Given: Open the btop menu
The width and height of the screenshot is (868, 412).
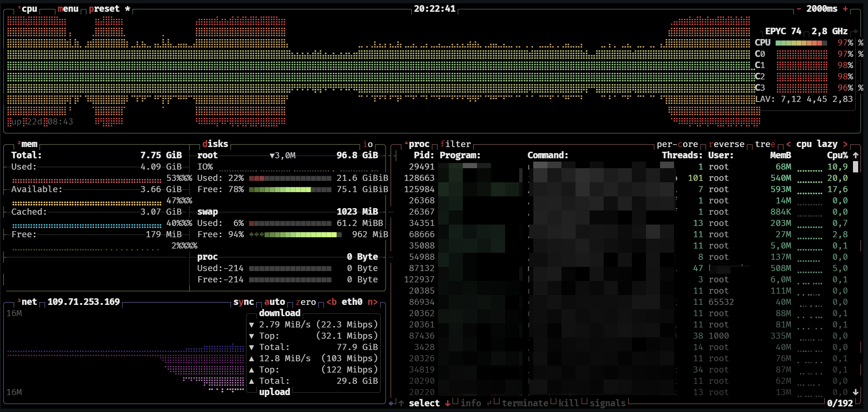Looking at the screenshot, I should point(68,9).
